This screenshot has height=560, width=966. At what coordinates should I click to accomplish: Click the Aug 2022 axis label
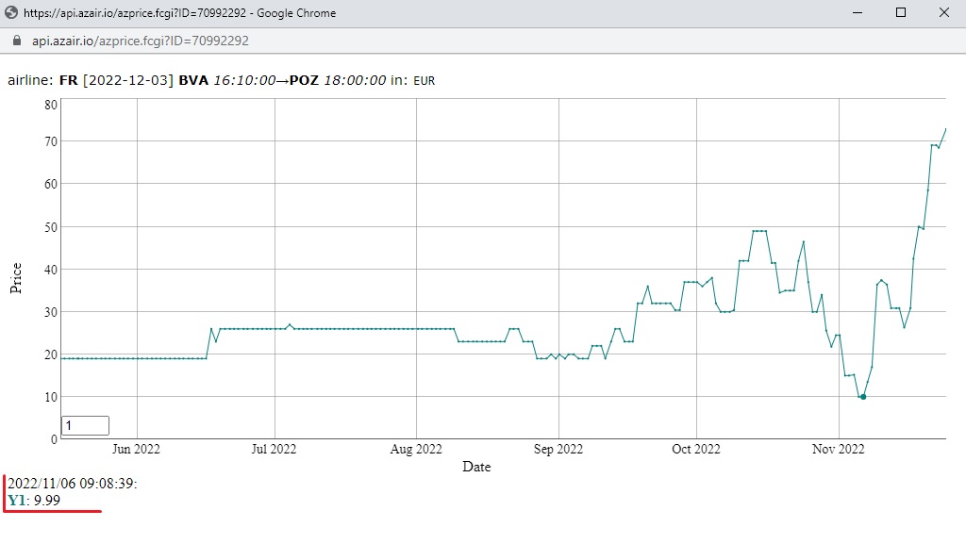(x=416, y=450)
